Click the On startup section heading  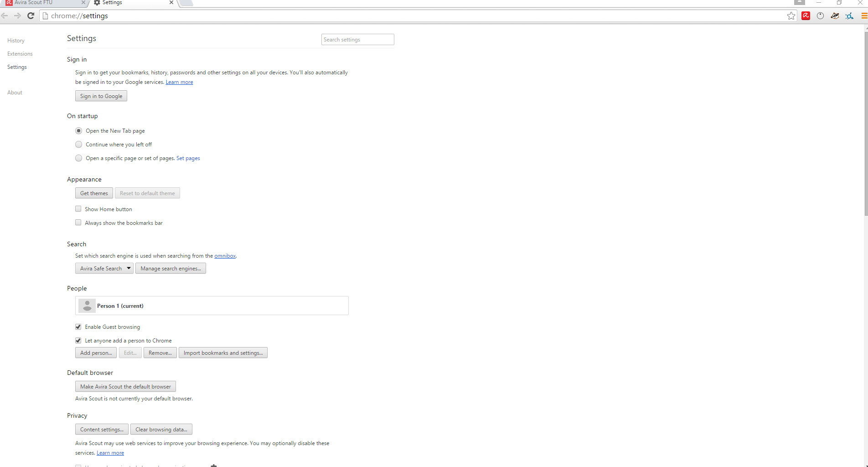coord(83,116)
